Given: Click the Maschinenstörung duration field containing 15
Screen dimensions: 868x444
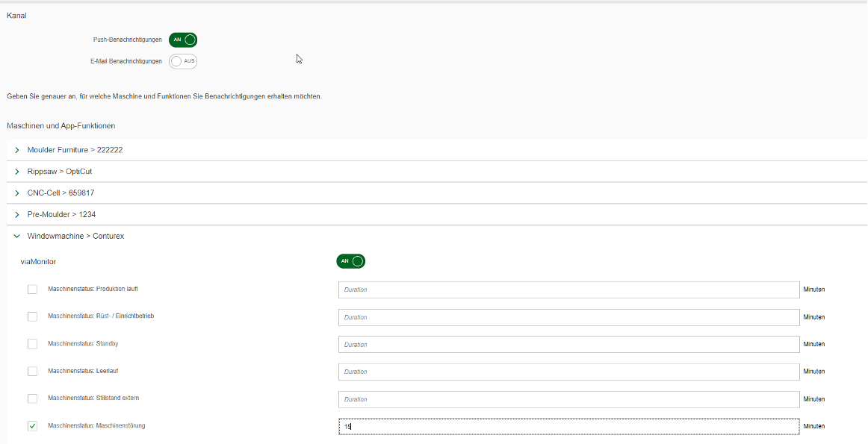Looking at the screenshot, I should [x=569, y=426].
